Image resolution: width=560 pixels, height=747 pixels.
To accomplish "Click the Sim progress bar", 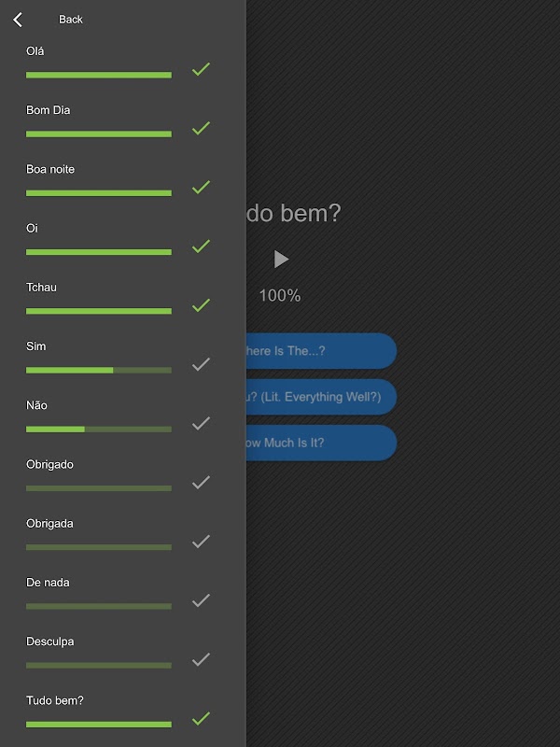I will [99, 370].
